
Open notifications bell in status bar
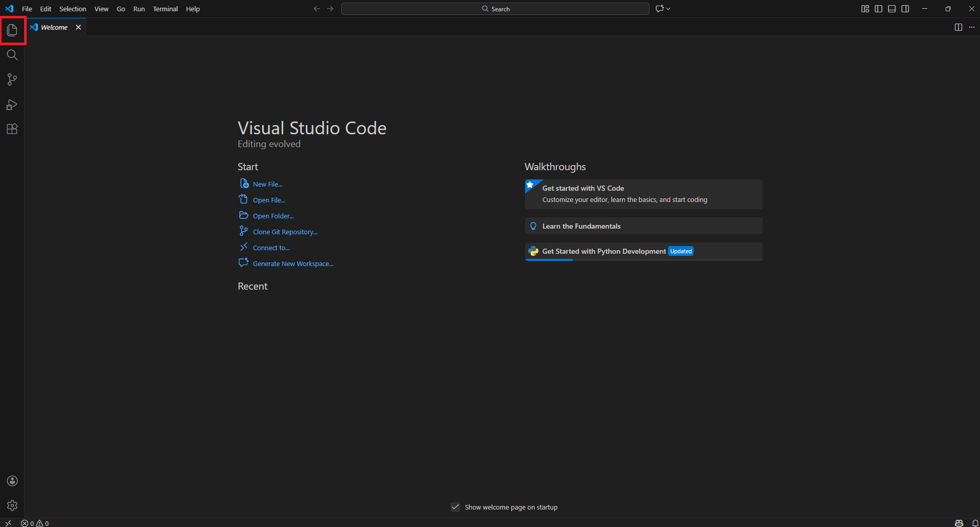coord(975,523)
